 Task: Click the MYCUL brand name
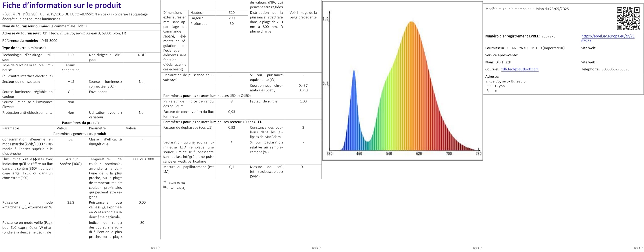click(x=84, y=26)
